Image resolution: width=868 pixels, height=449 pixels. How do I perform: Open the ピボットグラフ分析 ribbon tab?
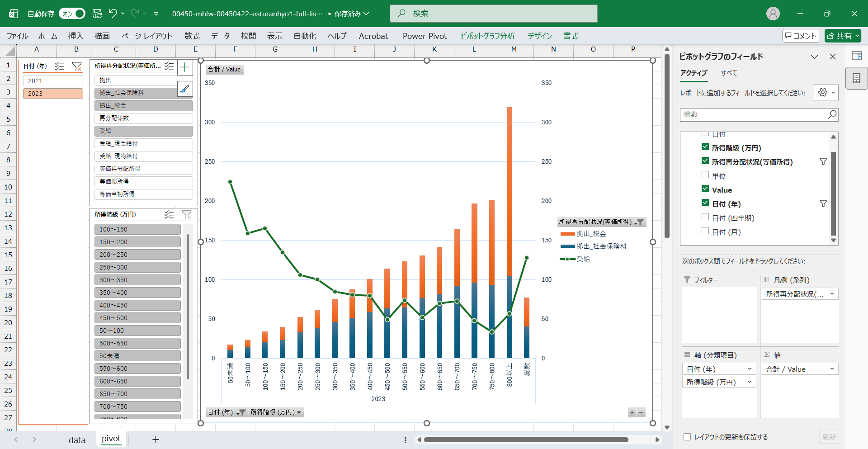pyautogui.click(x=487, y=36)
